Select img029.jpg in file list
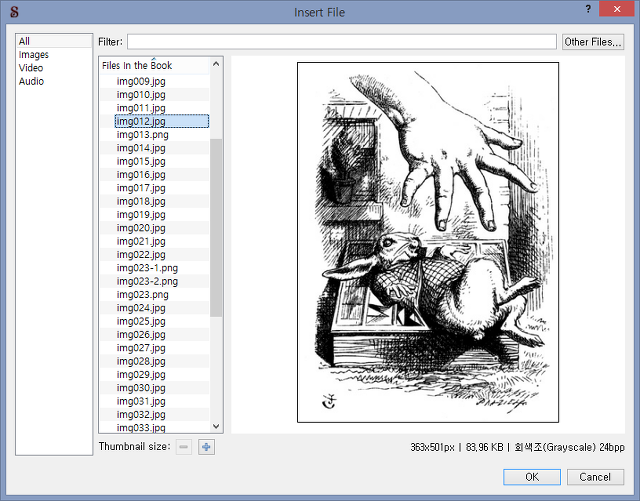 141,375
